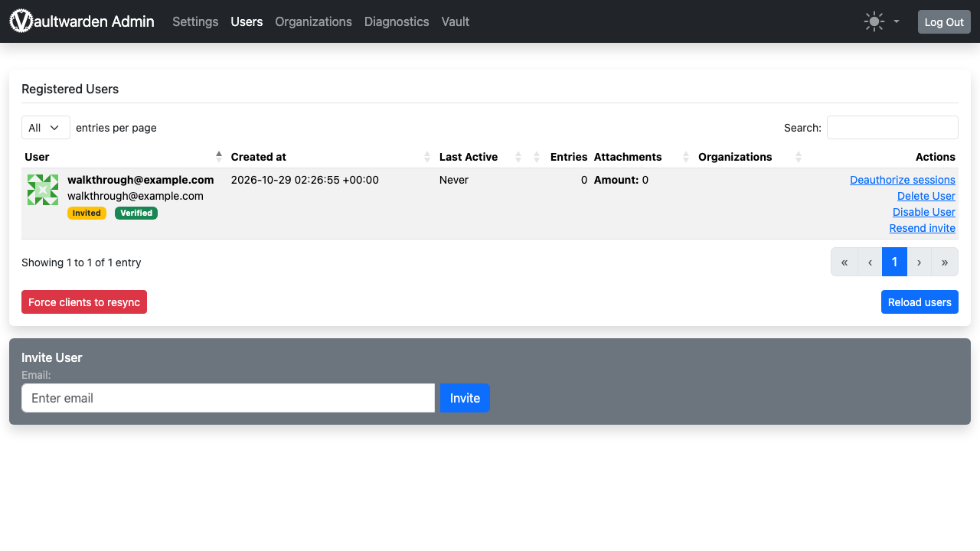Viewport: 980px width, 551px height.
Task: Sort table by Entries column
Action: click(x=567, y=157)
